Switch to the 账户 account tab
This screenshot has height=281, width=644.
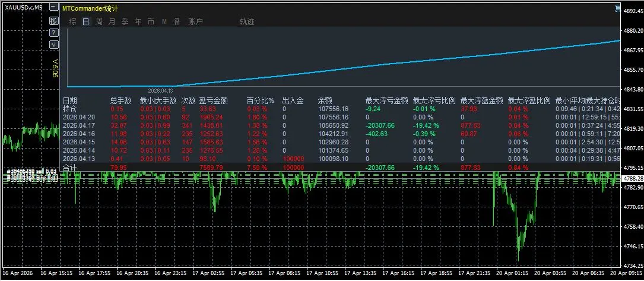coord(195,22)
